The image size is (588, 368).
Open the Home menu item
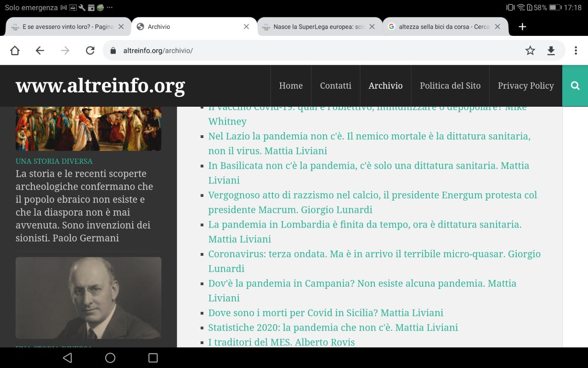click(x=291, y=86)
